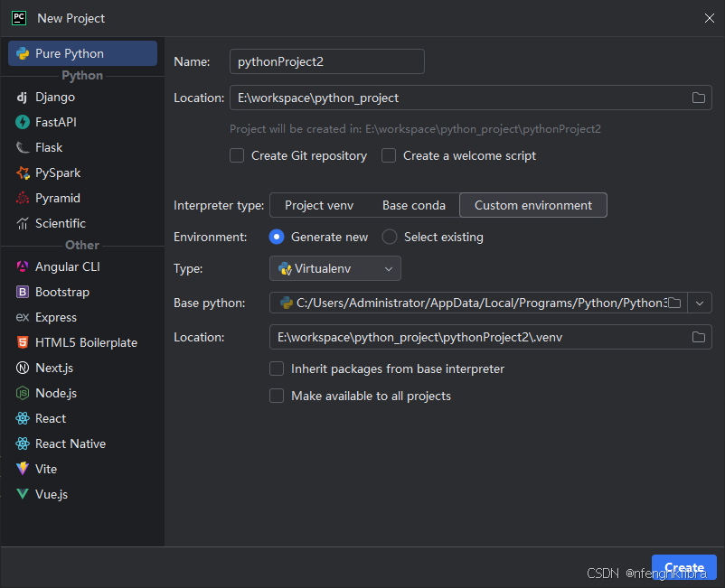The image size is (725, 588).
Task: Select the React Native label
Action: [x=71, y=443]
